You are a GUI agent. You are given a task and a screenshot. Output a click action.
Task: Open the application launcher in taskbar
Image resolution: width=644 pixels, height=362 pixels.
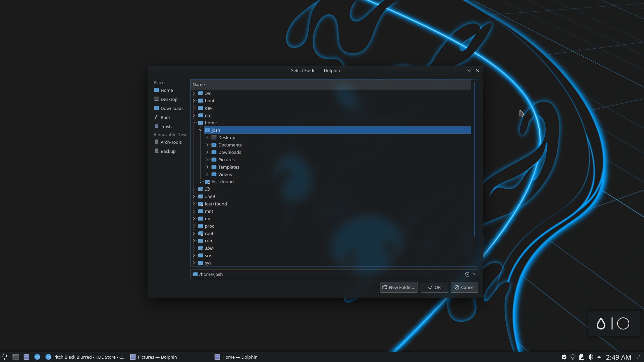pyautogui.click(x=5, y=357)
